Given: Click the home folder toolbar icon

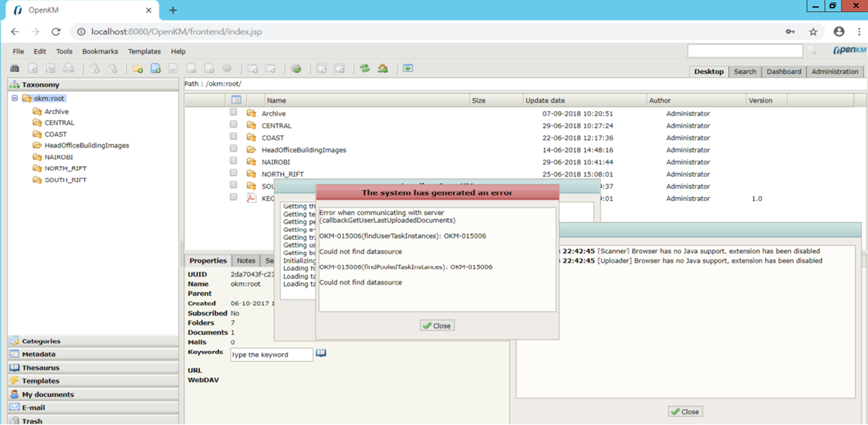Looking at the screenshot, I should (383, 69).
